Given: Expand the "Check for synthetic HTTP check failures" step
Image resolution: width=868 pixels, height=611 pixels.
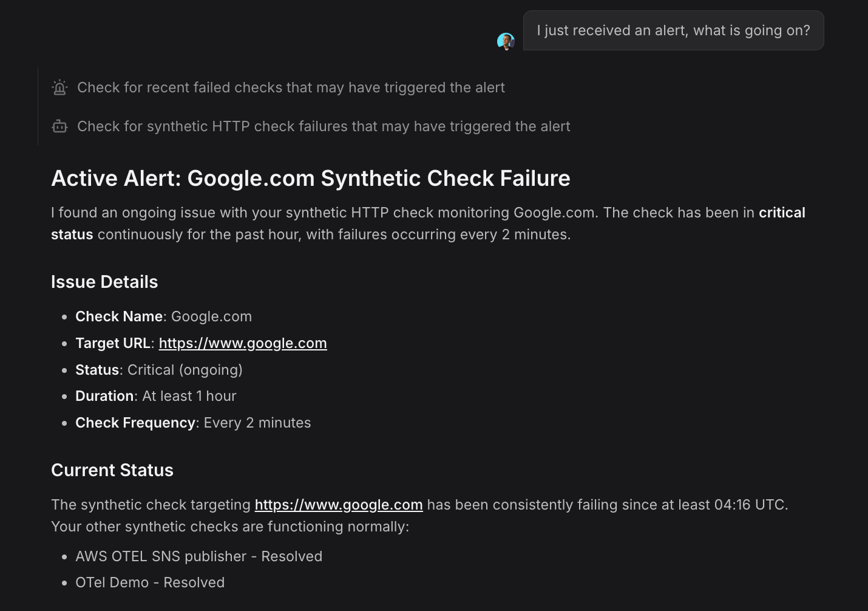Looking at the screenshot, I should pos(324,126).
